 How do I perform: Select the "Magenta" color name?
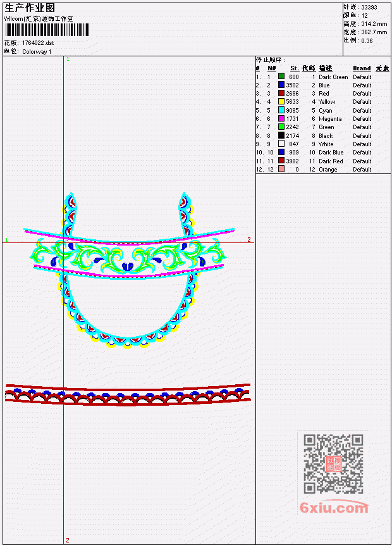pos(330,119)
